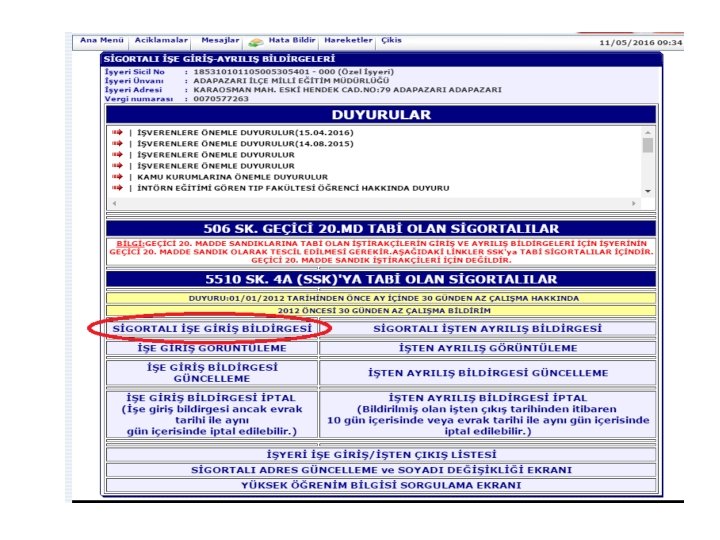Open the Ana Menü menu item
Screen dimensions: 720x540
pos(101,40)
